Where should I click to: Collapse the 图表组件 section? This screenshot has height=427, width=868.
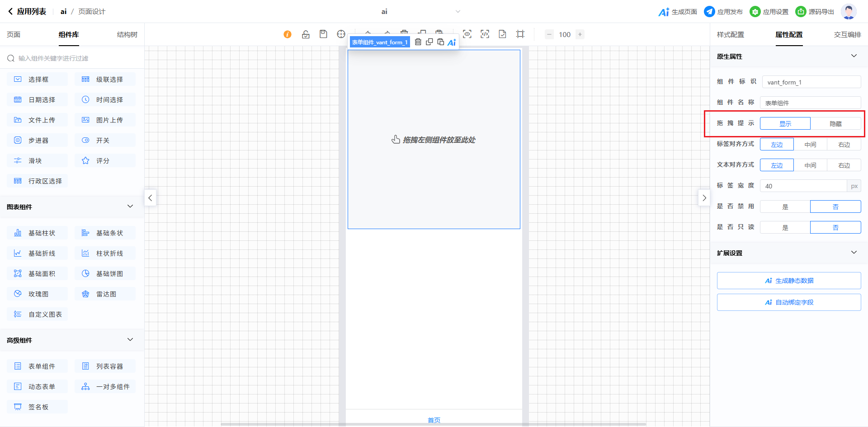tap(130, 206)
